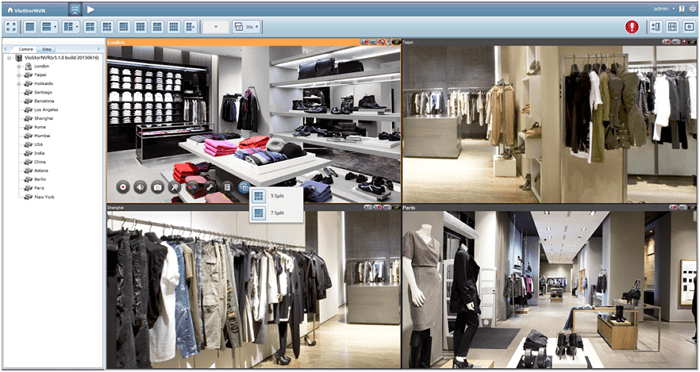Switch to the View tab in sidebar

[46, 49]
